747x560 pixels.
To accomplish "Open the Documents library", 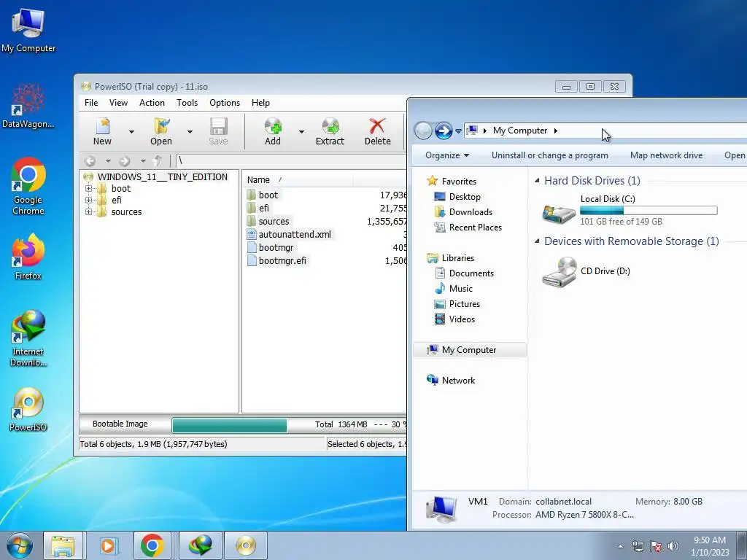I will (x=471, y=273).
